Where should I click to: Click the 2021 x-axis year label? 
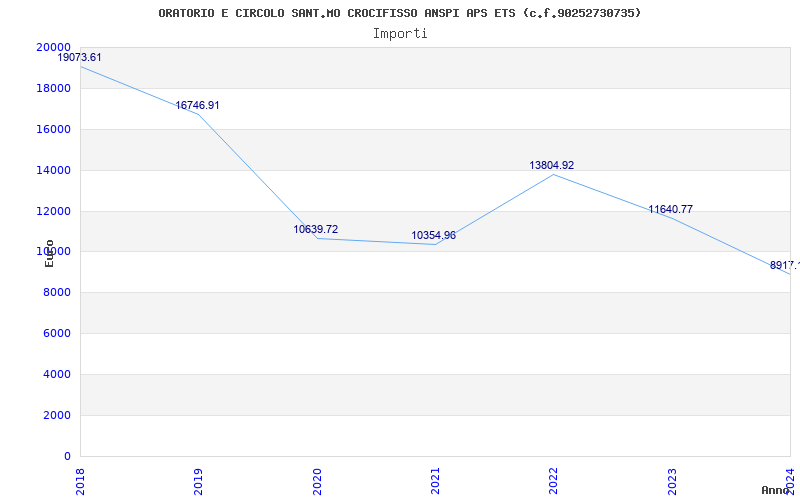coord(435,481)
